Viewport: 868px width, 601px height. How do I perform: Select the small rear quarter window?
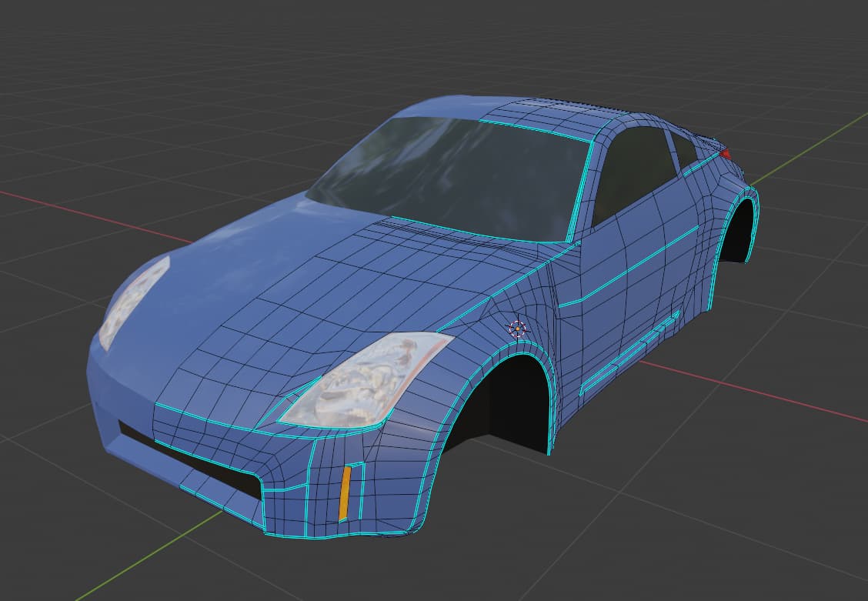[x=683, y=149]
